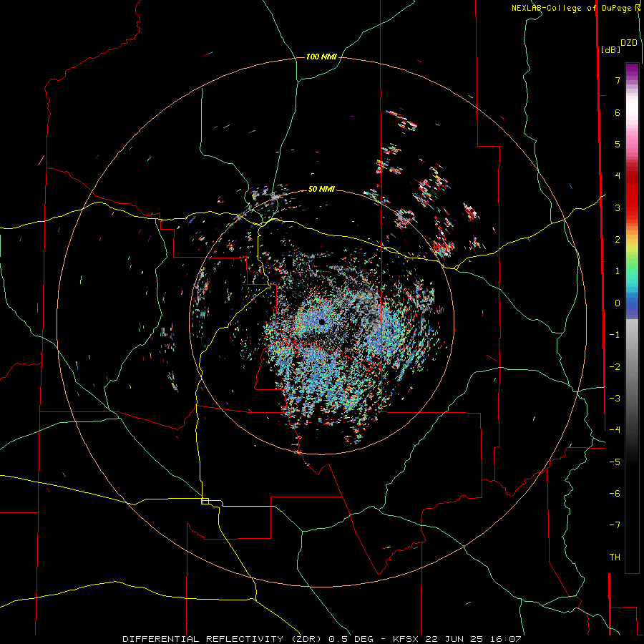Click the 1 value on the scale
This screenshot has height=644, width=644.
coord(618,271)
